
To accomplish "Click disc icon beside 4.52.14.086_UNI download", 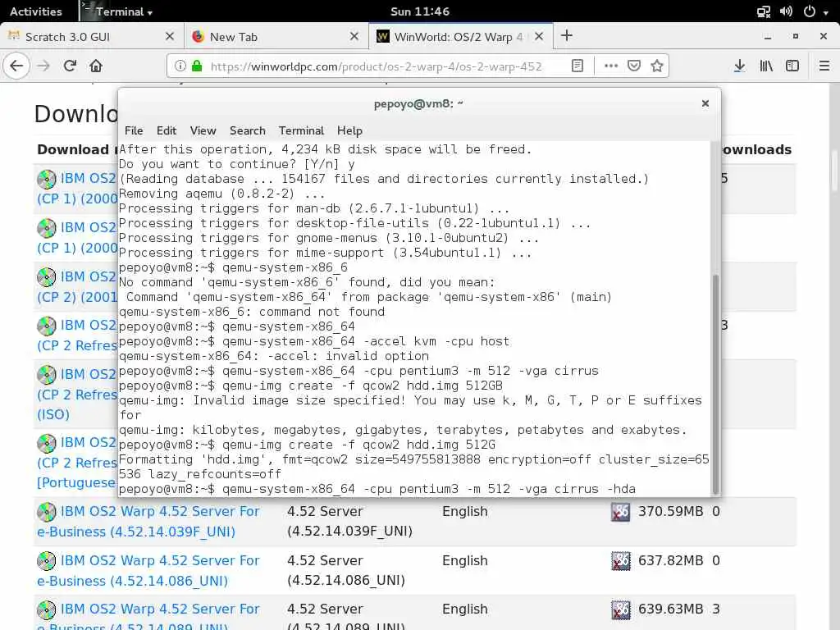I will coord(47,561).
